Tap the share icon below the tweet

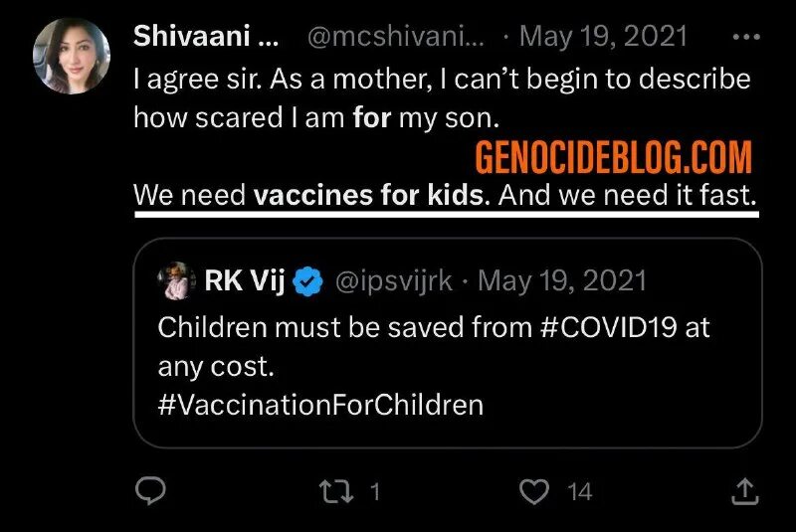pos(745,490)
